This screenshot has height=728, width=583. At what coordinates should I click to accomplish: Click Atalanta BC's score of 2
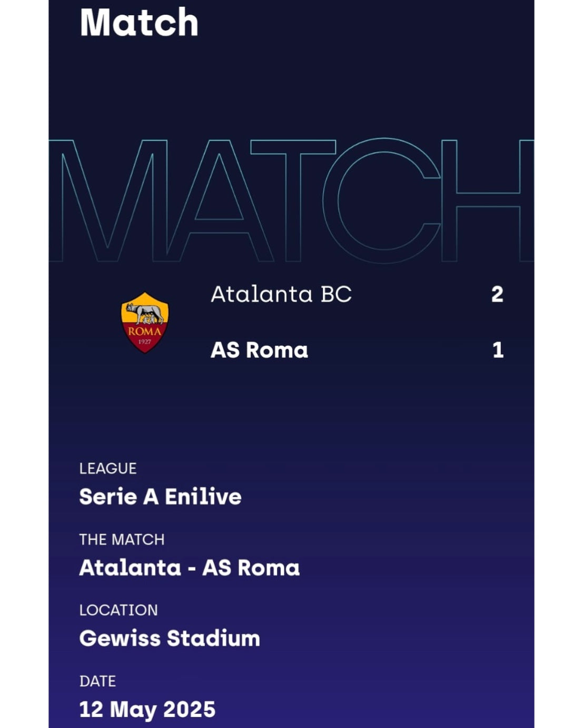tap(497, 294)
